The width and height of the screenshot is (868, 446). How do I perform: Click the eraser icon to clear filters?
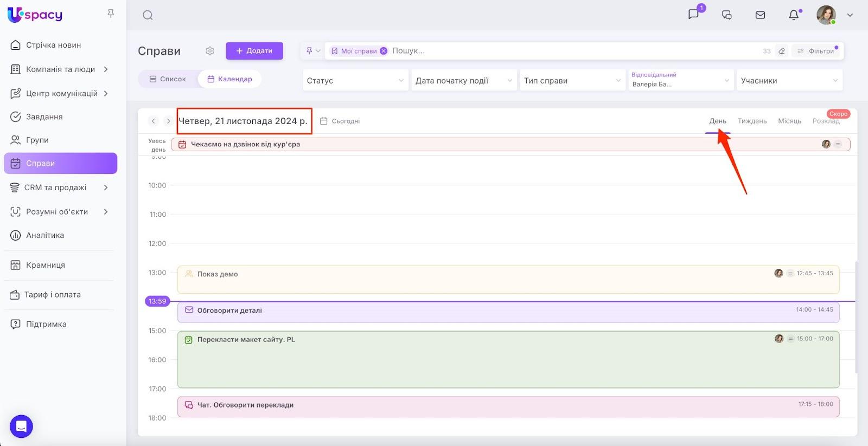[782, 51]
